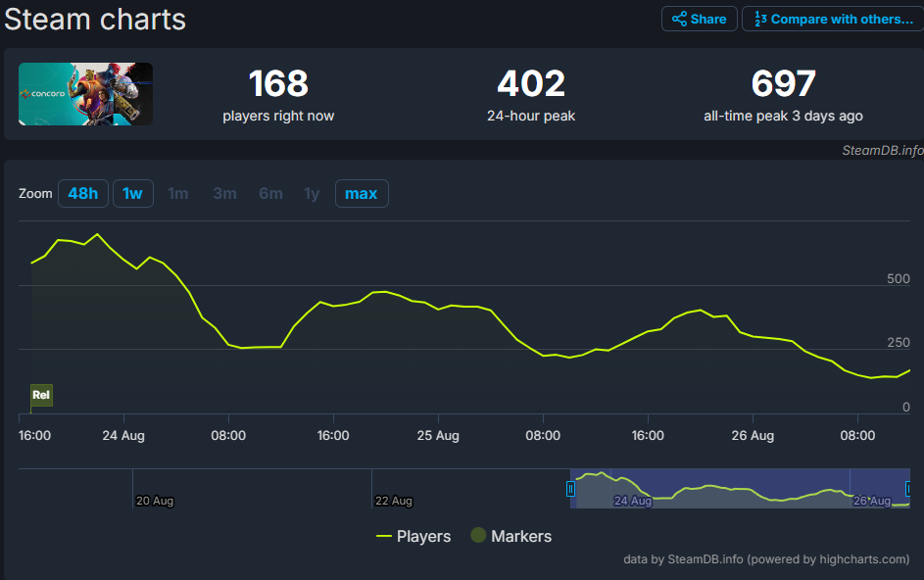Click the 25 Aug axis label

[438, 436]
